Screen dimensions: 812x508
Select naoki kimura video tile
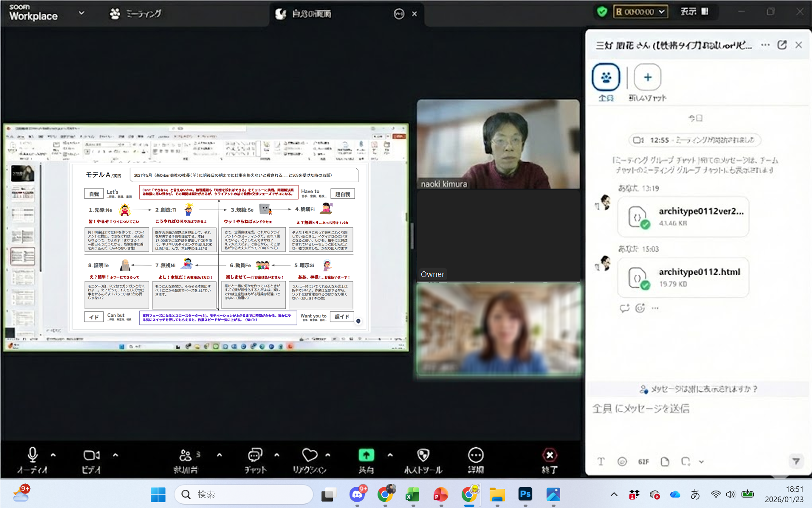pos(498,144)
